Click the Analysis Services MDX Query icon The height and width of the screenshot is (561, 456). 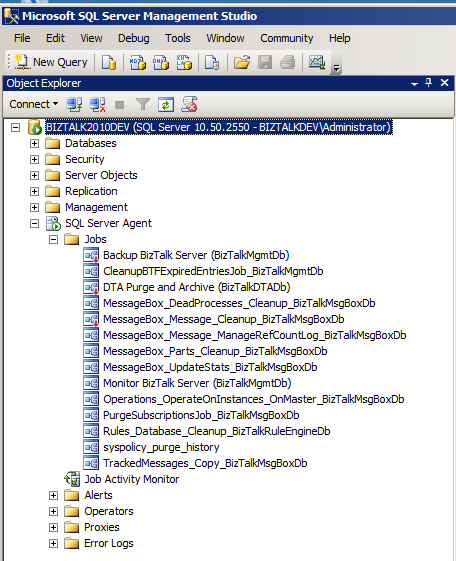[x=138, y=62]
